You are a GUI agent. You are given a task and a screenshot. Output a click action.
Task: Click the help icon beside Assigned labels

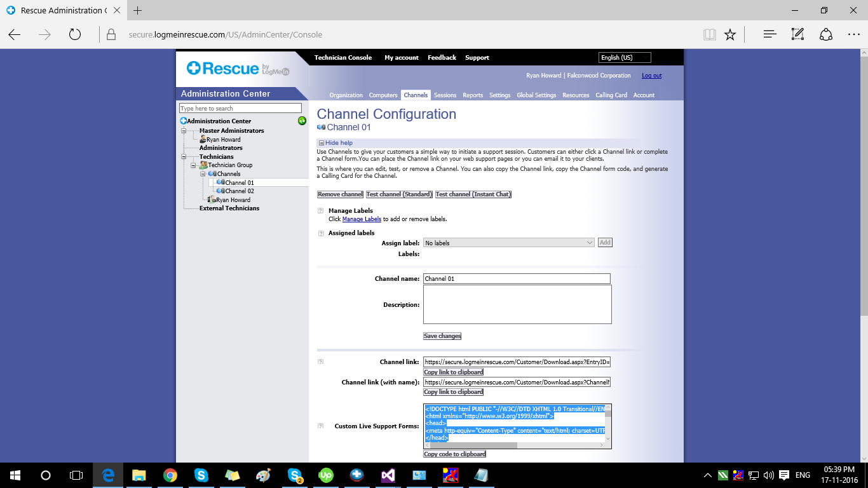(x=320, y=233)
